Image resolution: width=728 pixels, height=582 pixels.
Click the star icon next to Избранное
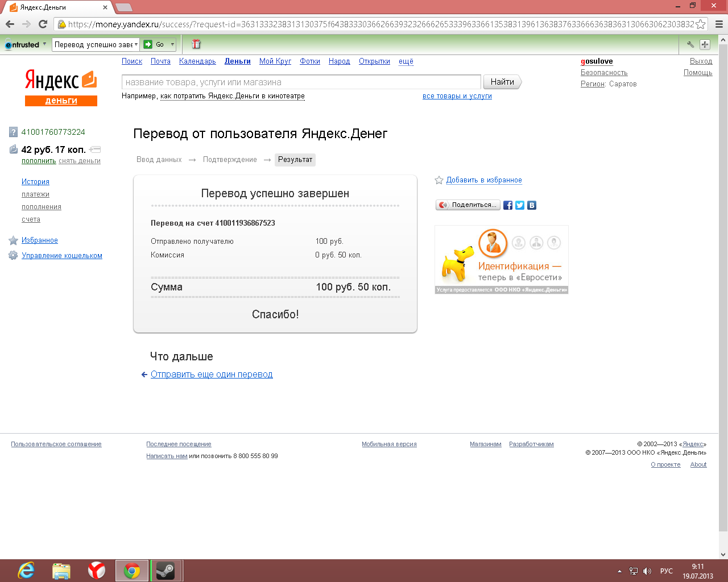click(13, 240)
